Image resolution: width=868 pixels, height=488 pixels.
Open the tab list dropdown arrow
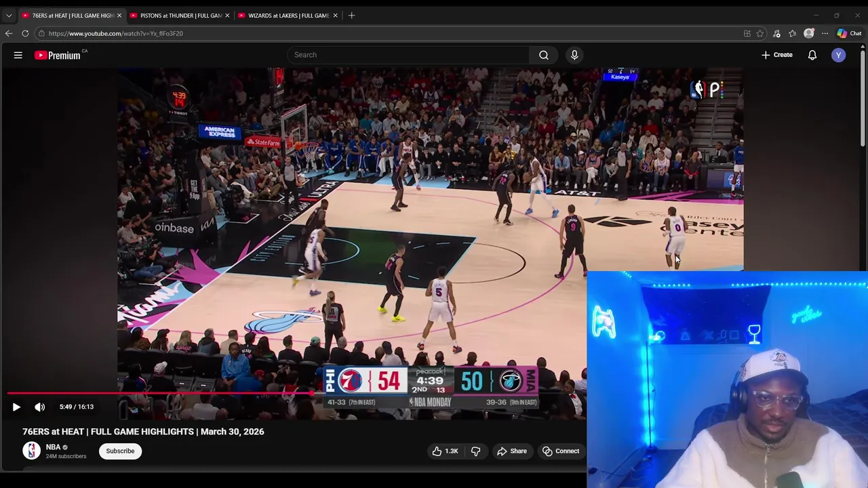pyautogui.click(x=9, y=15)
